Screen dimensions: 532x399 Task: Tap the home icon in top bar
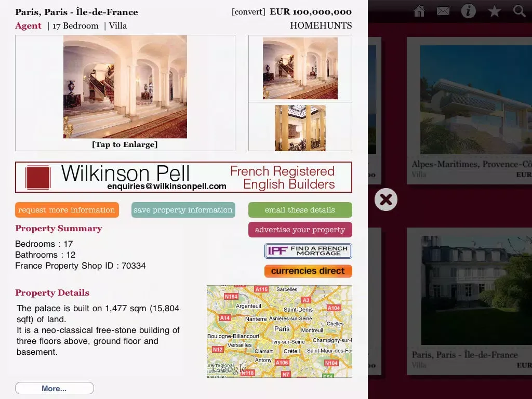click(419, 11)
